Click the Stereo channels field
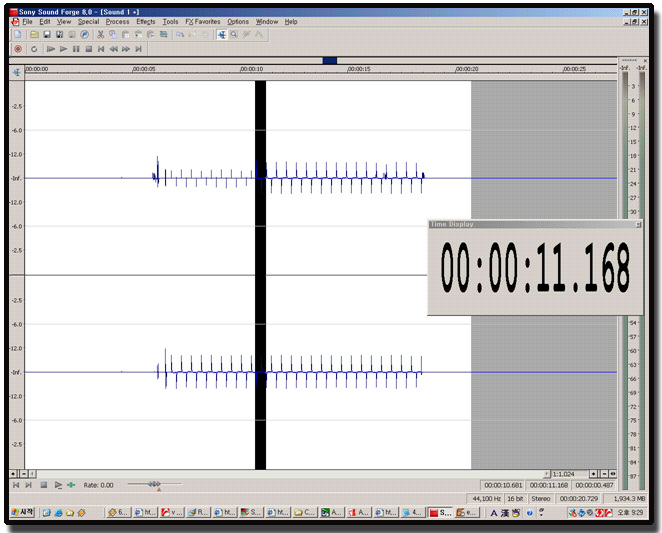The height and width of the screenshot is (533, 662). click(x=541, y=499)
